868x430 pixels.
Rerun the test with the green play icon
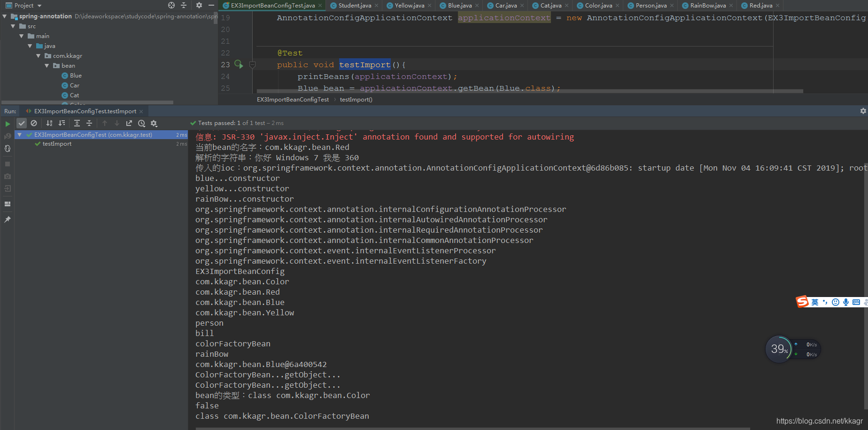8,124
